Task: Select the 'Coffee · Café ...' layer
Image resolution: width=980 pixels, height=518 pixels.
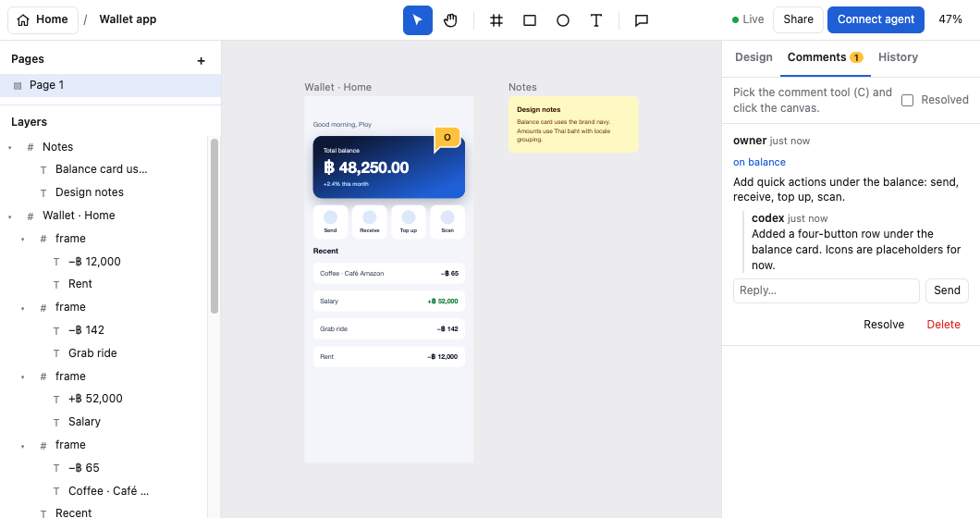Action: point(109,491)
